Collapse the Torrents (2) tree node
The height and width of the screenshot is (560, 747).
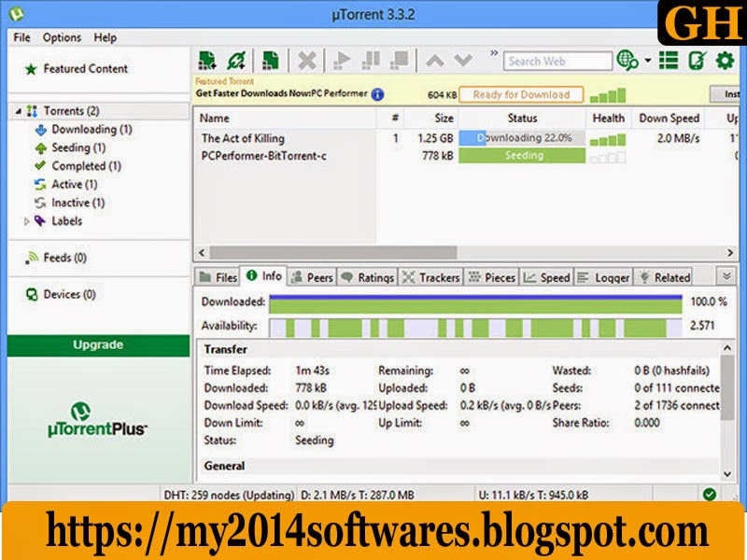(x=18, y=111)
